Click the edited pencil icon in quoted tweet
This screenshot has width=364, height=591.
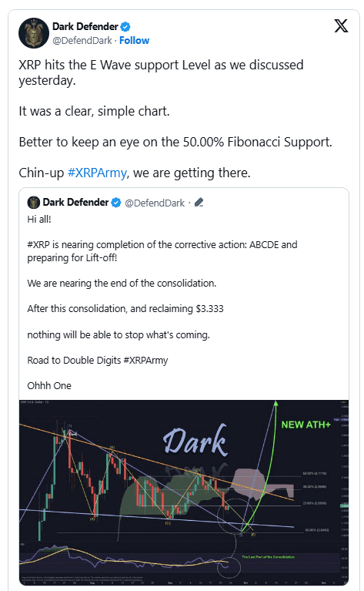pos(199,203)
